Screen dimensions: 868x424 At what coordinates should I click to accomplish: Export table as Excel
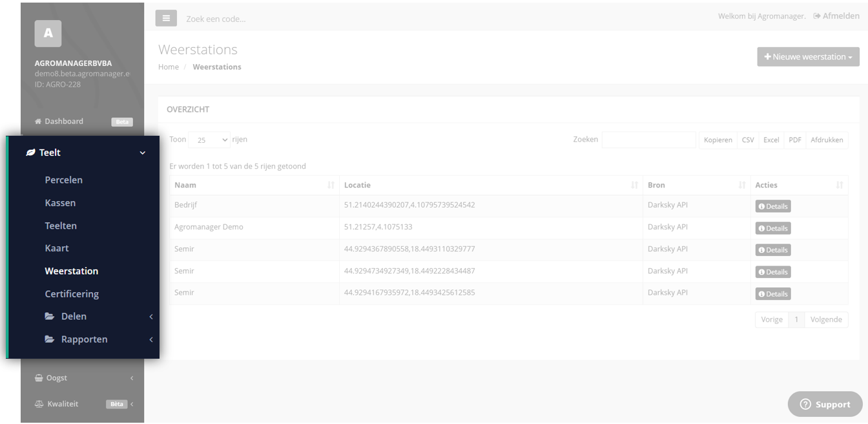(771, 140)
